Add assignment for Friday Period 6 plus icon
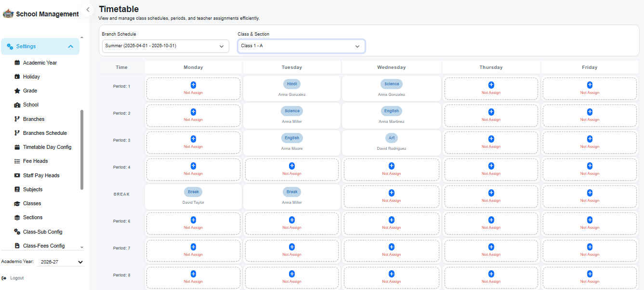 coord(590,220)
